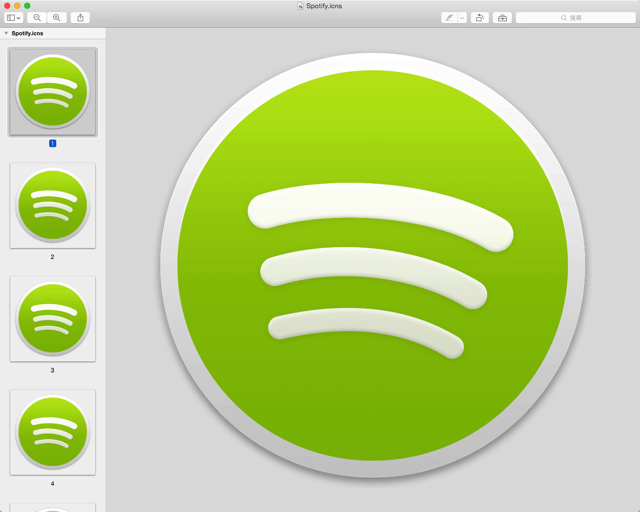This screenshot has width=640, height=512.
Task: Collapse the Spotify.icns sidebar group
Action: [x=6, y=33]
